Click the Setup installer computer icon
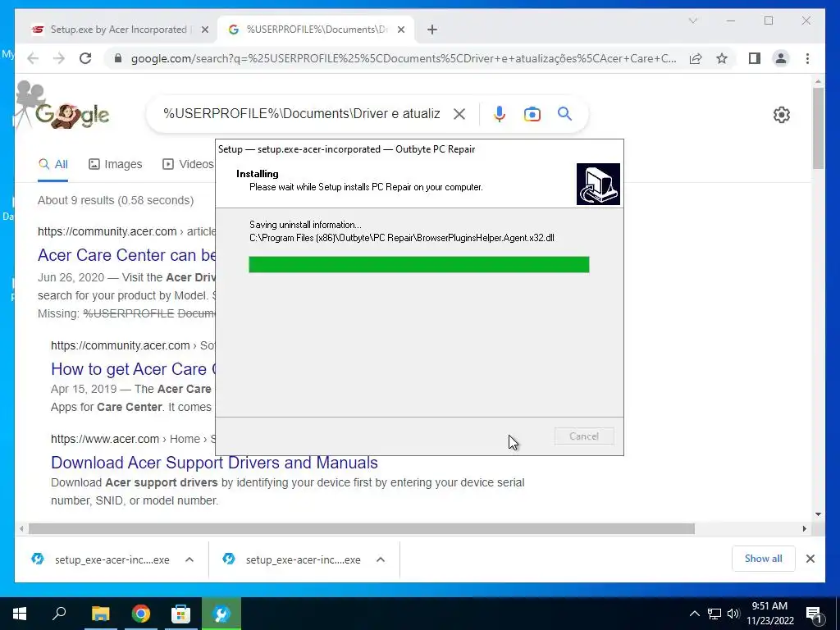Screen dimensions: 840x630 click(598, 184)
